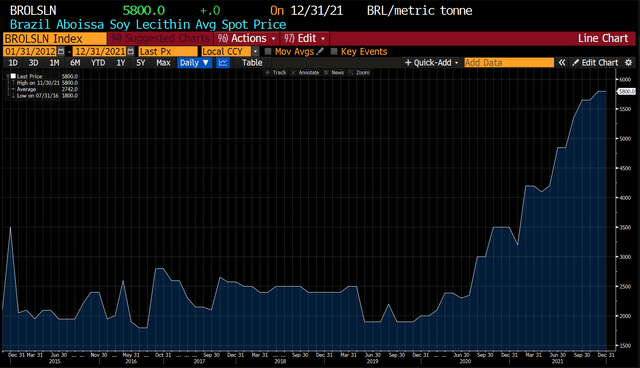Click the Add Data input field

(509, 62)
